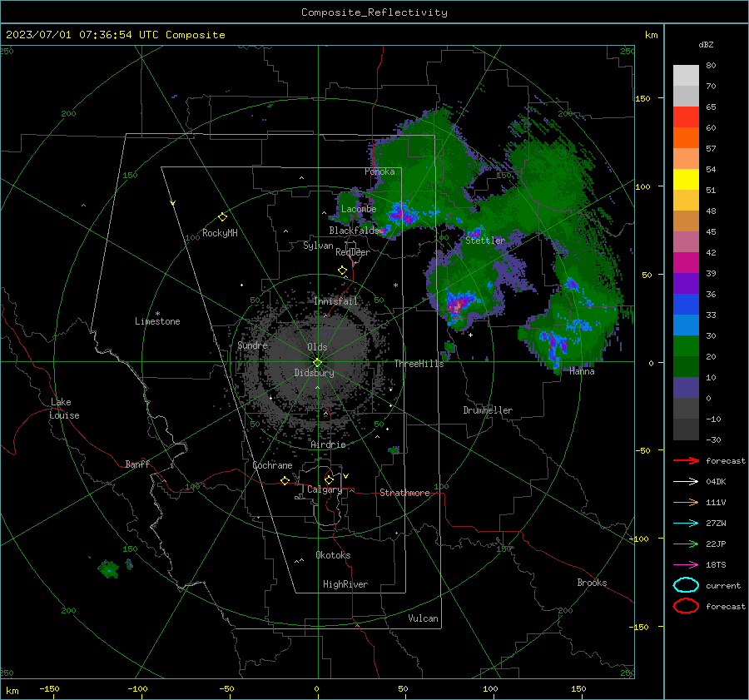Click the Okotoks town label

(333, 555)
